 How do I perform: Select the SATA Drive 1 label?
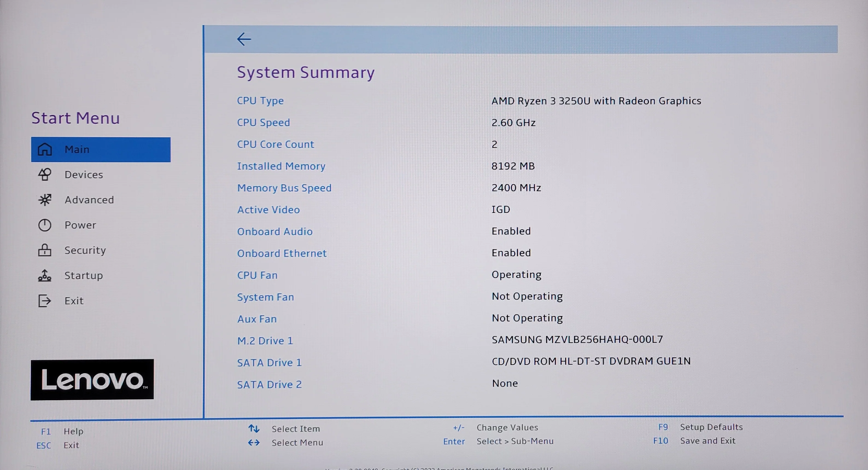[x=270, y=363]
